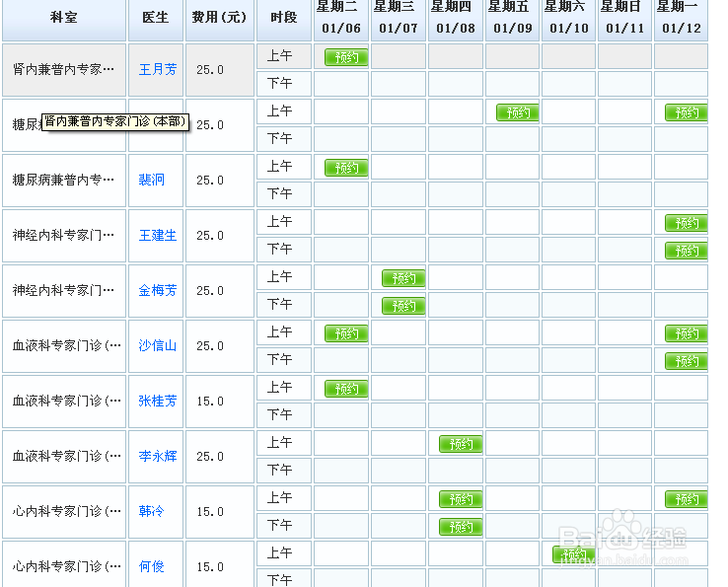Viewport: 728px width, 587px height.
Task: Open doctor 张桂芳 profile link
Action: click(x=158, y=401)
